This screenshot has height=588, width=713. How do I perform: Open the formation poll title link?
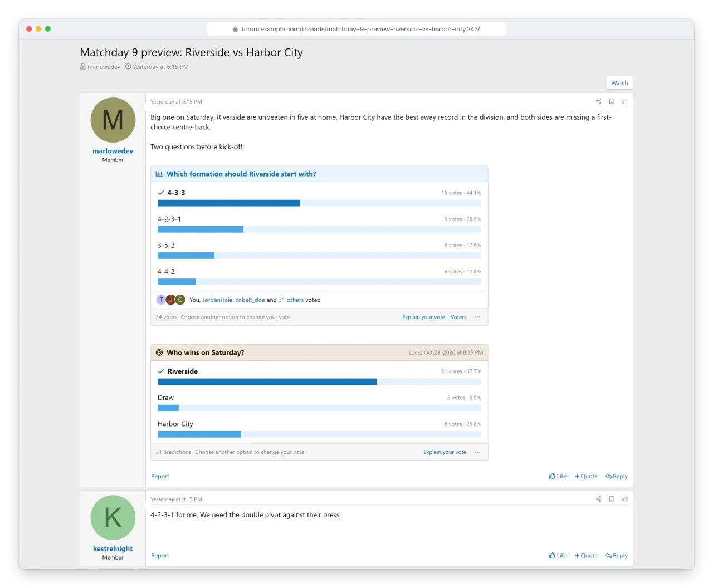click(241, 174)
